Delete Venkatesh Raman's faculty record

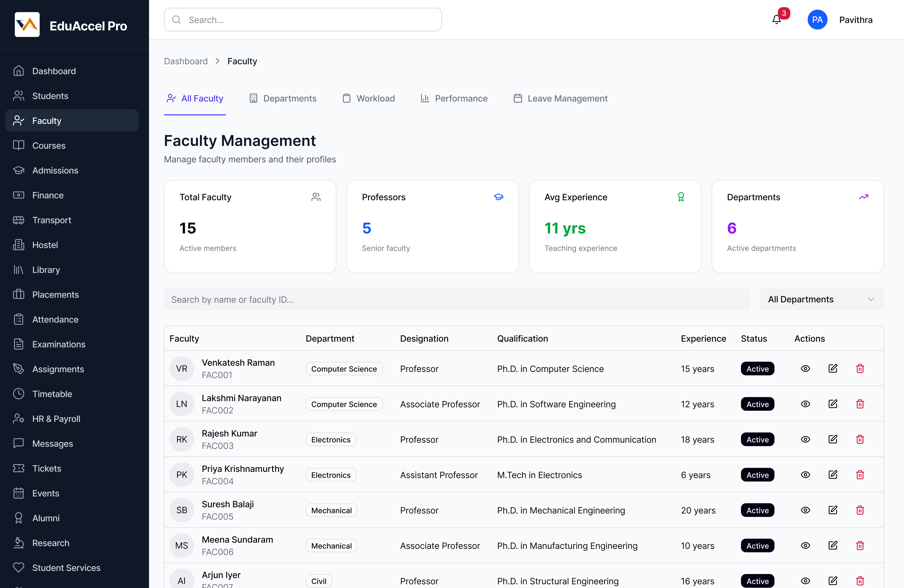point(860,369)
